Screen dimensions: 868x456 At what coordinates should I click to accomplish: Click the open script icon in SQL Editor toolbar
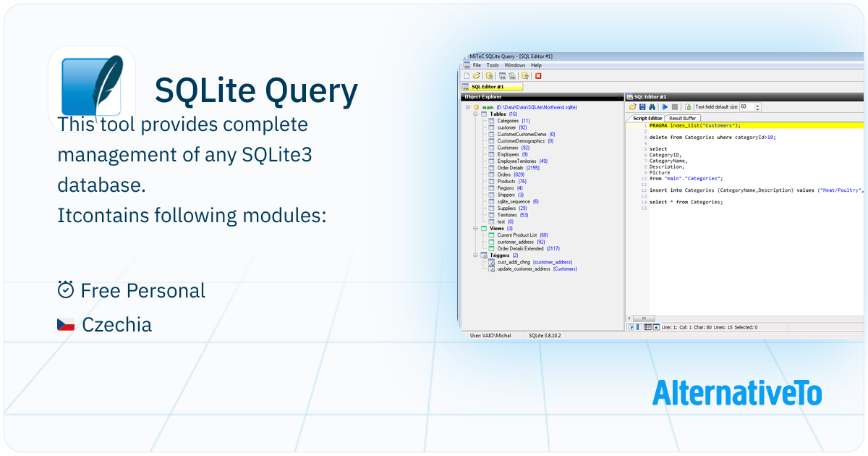(x=632, y=107)
